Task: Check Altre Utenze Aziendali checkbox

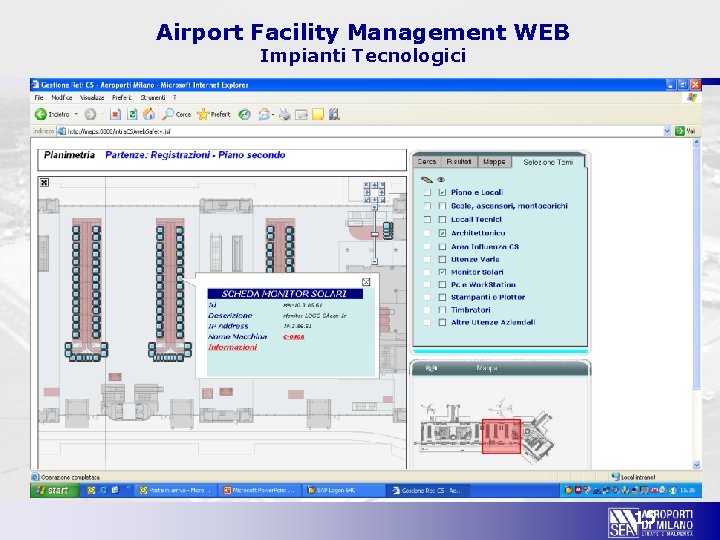Action: click(x=442, y=322)
